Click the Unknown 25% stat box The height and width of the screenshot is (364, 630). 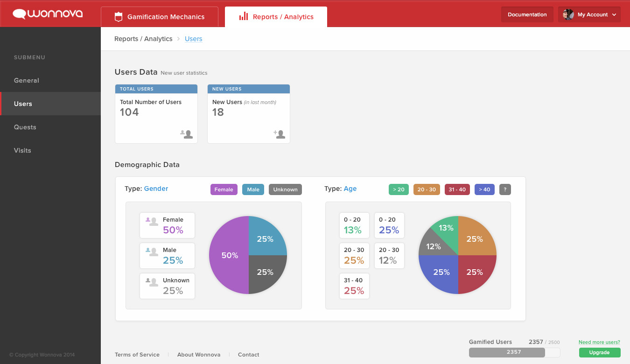(167, 286)
